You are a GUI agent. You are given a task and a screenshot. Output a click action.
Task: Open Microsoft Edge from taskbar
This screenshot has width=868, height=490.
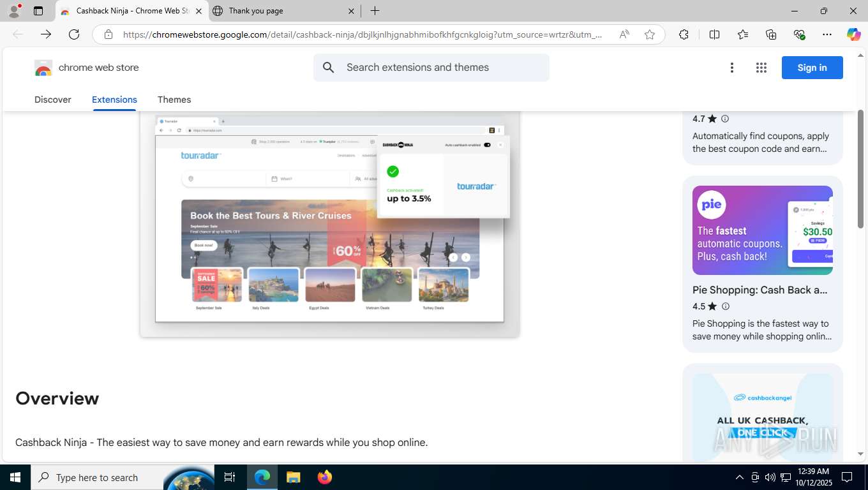[262, 477]
